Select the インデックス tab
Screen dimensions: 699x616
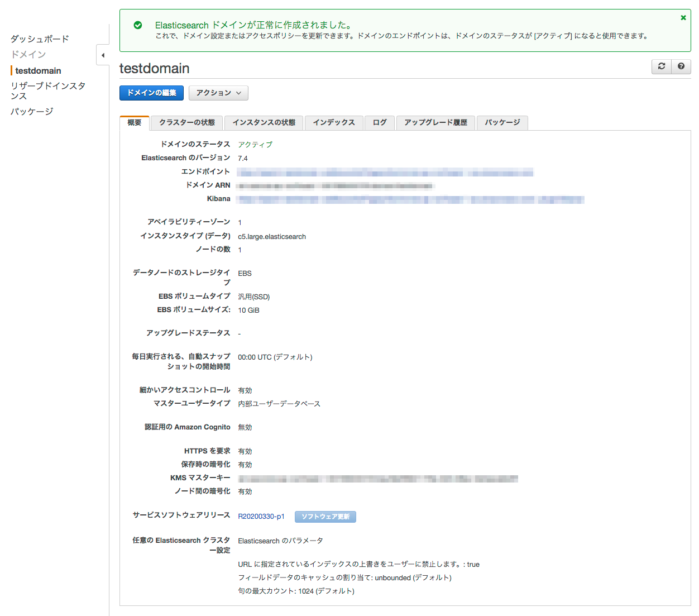pos(334,123)
